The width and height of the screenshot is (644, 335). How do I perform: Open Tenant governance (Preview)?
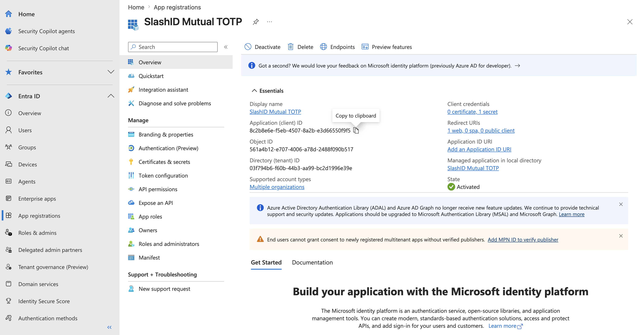click(53, 267)
